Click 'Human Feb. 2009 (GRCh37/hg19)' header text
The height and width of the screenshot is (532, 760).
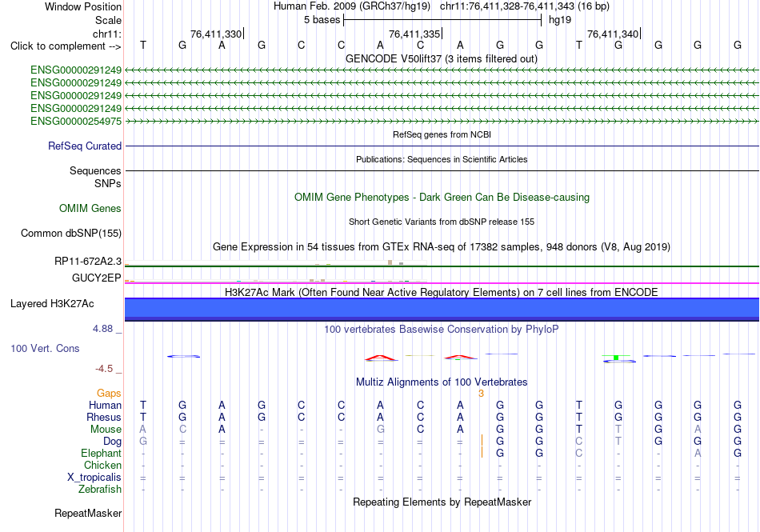tap(352, 6)
